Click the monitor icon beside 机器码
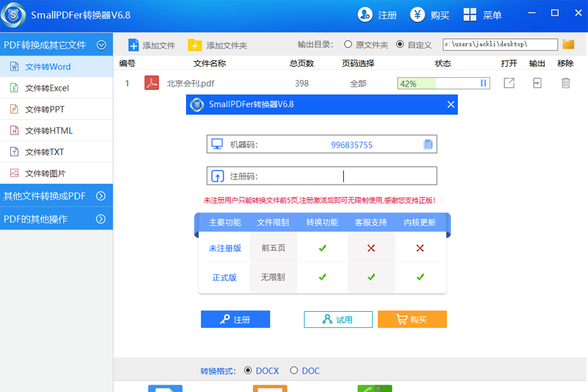The image size is (588, 392). pos(217,144)
